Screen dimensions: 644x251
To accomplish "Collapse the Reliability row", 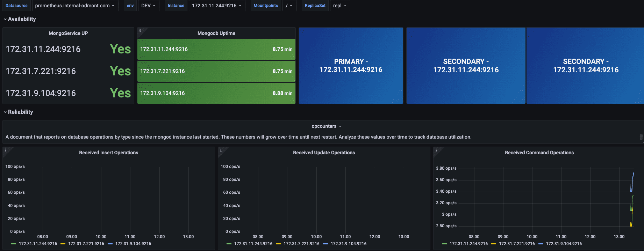I will pyautogui.click(x=18, y=112).
